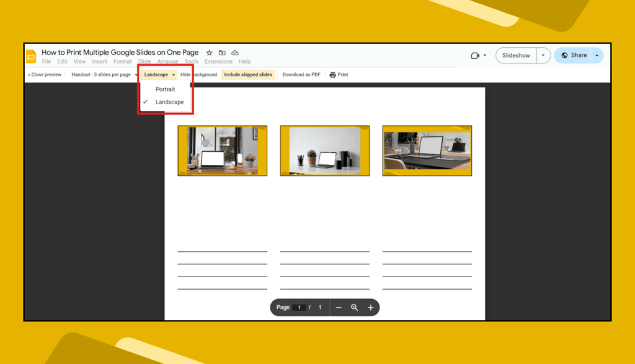
Task: Expand the Slideshow options arrow
Action: pos(543,55)
